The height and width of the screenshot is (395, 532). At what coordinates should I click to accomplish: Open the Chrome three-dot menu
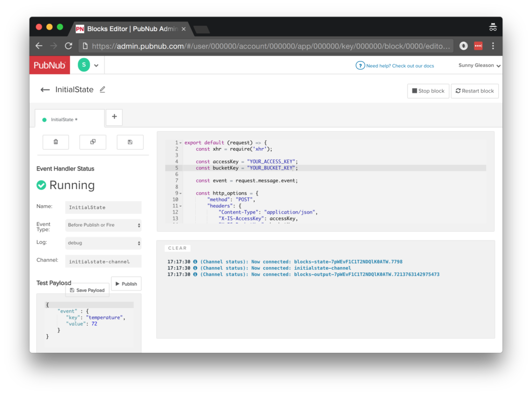point(493,46)
